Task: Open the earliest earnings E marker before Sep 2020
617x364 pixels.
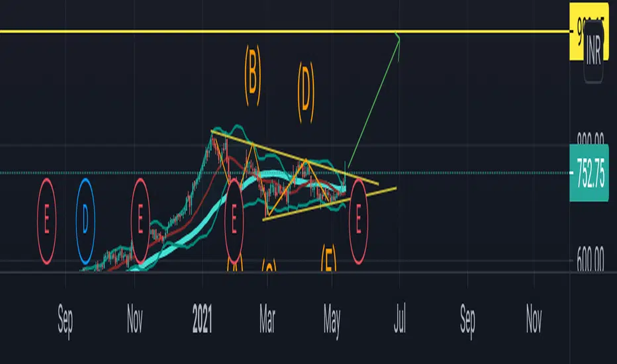Action: tap(47, 221)
